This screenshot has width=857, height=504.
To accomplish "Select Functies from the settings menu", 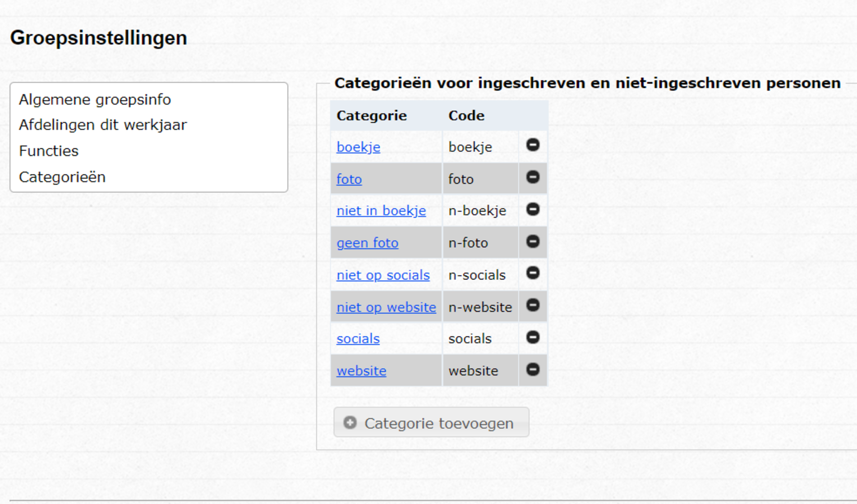I will (x=49, y=151).
